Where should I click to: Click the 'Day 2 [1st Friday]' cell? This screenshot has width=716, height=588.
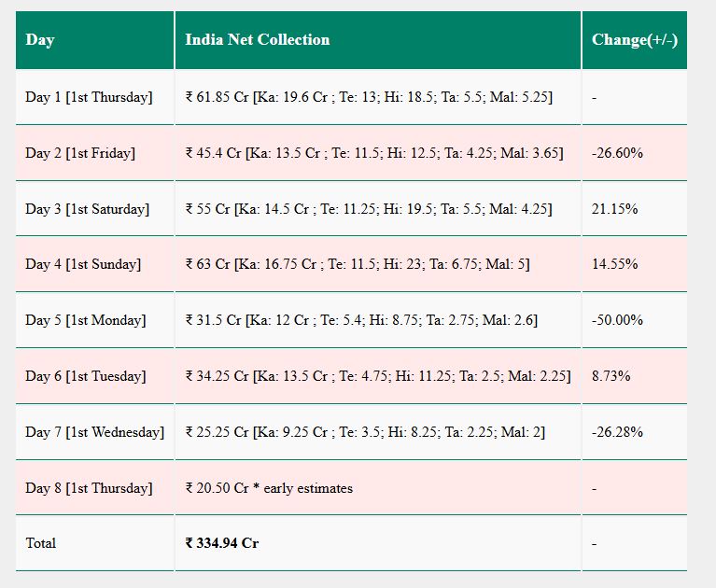click(80, 153)
